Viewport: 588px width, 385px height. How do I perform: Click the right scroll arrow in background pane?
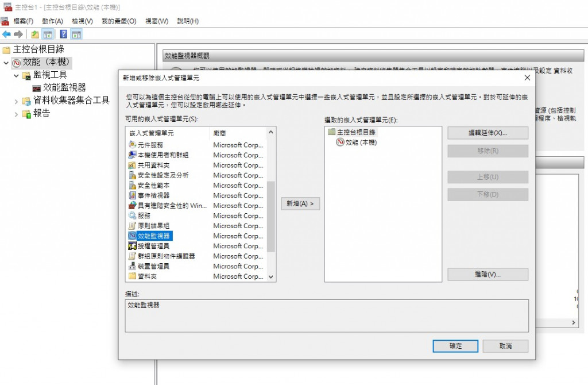574,322
